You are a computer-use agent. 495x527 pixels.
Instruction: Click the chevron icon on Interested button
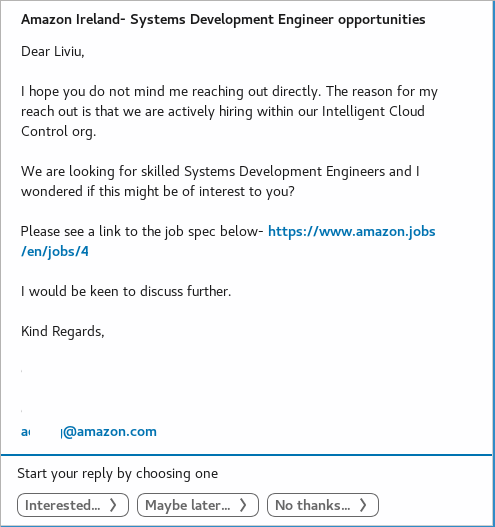click(x=113, y=505)
